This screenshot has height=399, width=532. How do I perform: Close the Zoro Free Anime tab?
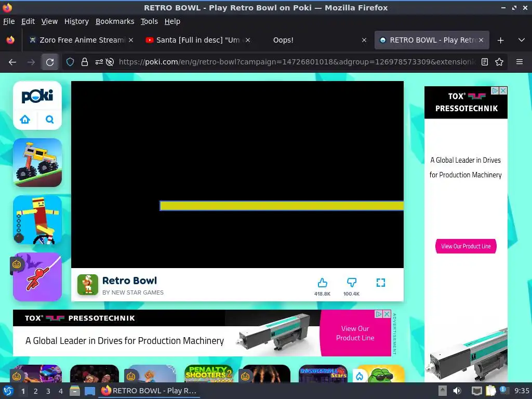click(x=131, y=40)
